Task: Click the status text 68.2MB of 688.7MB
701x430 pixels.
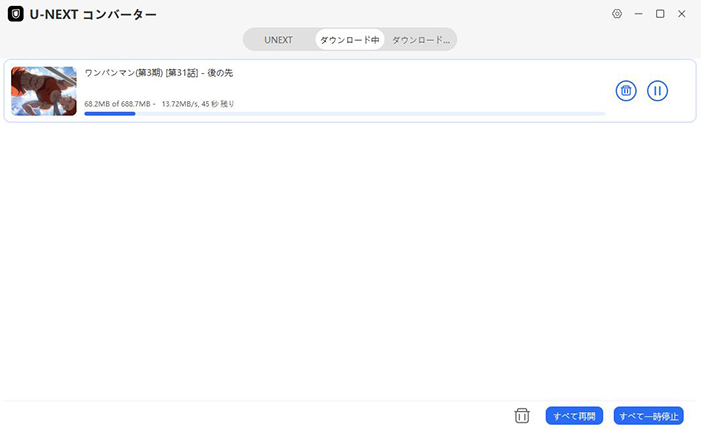Action: tap(118, 104)
